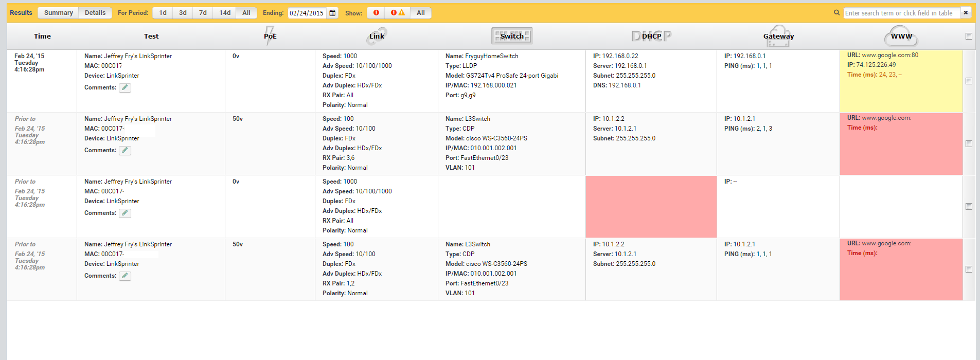The image size is (980, 360).
Task: Click the Link chain column header
Action: (377, 36)
